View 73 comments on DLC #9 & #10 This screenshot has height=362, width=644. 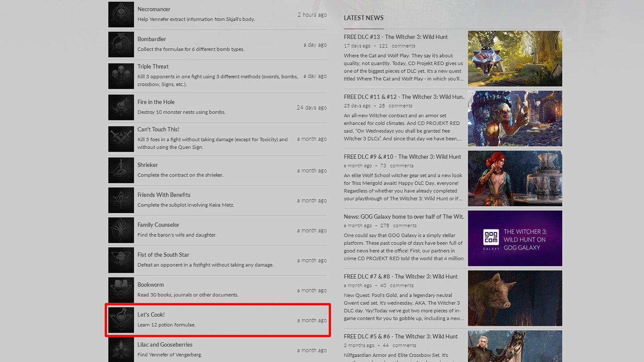click(x=397, y=166)
